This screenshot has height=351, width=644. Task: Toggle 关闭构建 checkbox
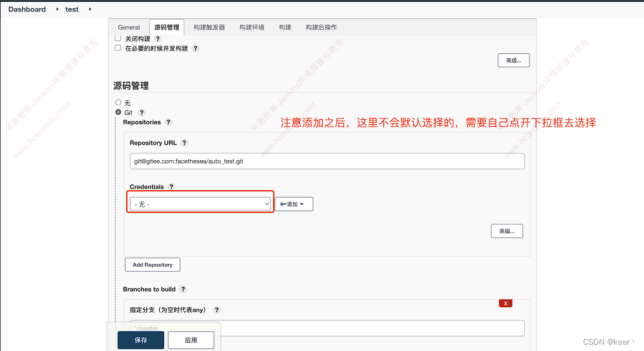(x=118, y=38)
